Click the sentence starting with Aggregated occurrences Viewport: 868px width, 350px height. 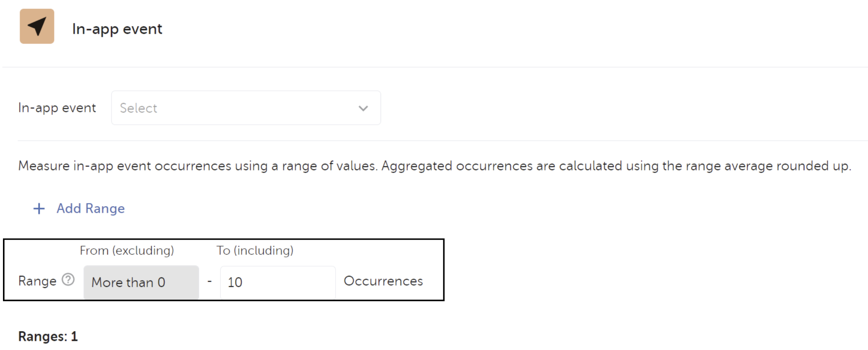pyautogui.click(x=615, y=166)
